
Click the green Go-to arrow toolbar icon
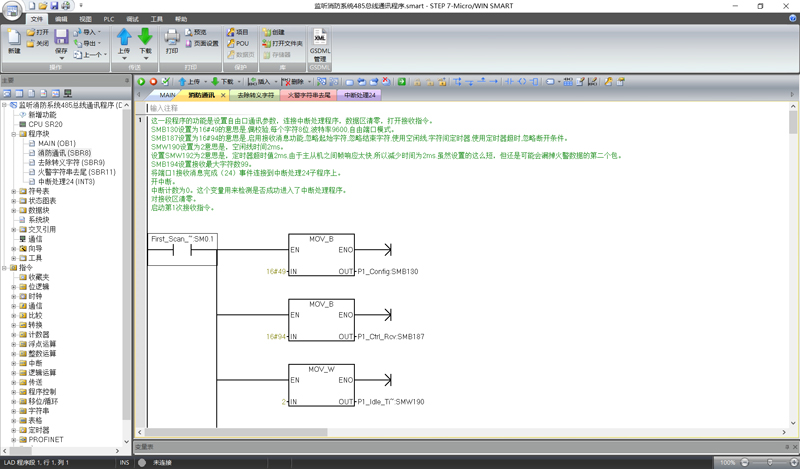click(402, 82)
